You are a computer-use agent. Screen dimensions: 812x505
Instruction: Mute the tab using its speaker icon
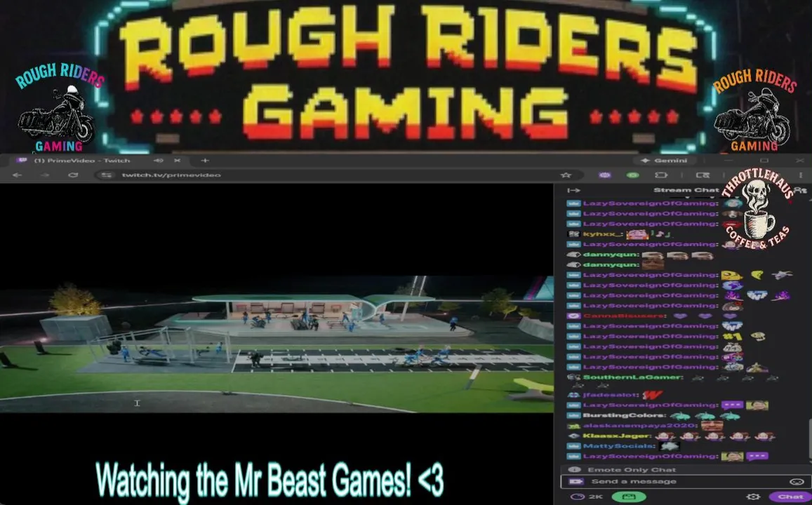159,161
